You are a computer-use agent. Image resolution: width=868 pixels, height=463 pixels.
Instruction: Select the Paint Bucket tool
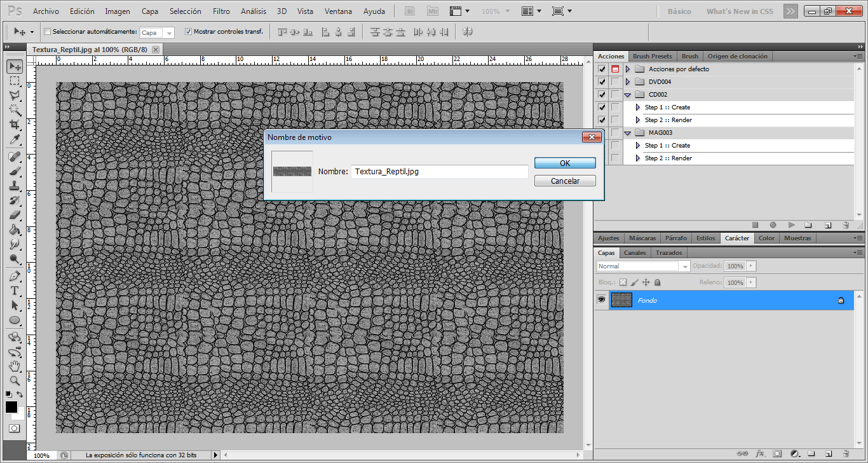coord(15,230)
